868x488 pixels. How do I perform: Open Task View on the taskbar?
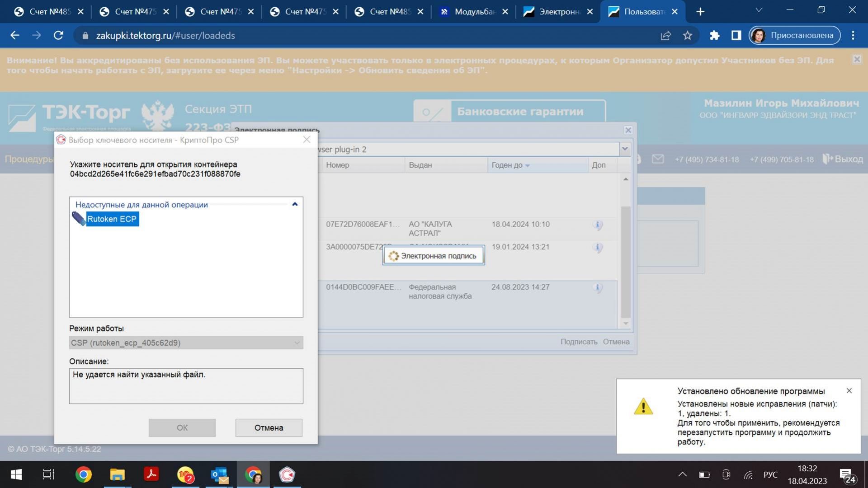pyautogui.click(x=48, y=475)
